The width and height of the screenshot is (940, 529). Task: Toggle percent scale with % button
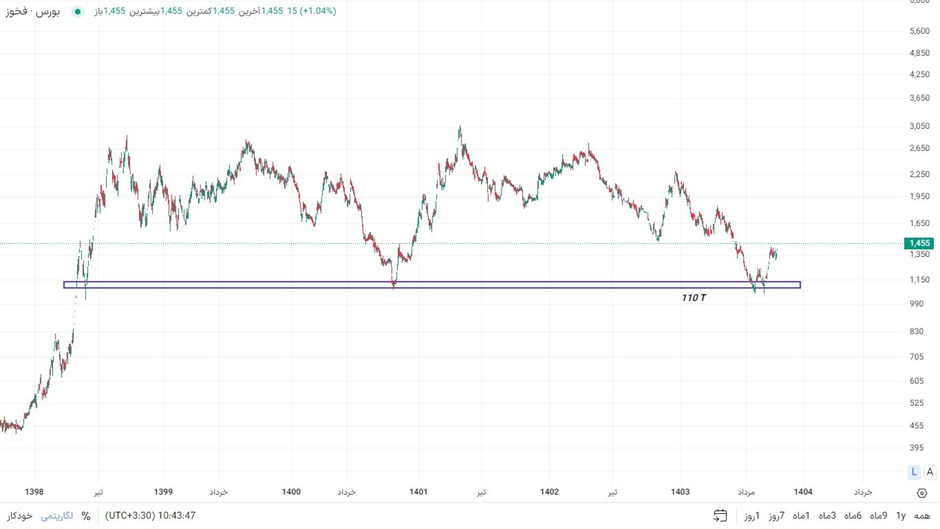click(86, 516)
